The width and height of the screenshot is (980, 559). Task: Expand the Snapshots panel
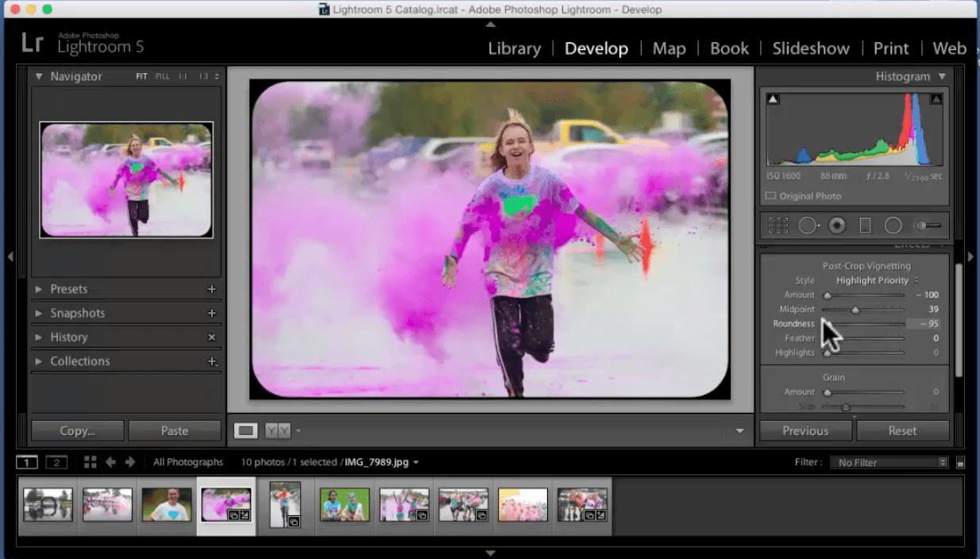39,313
